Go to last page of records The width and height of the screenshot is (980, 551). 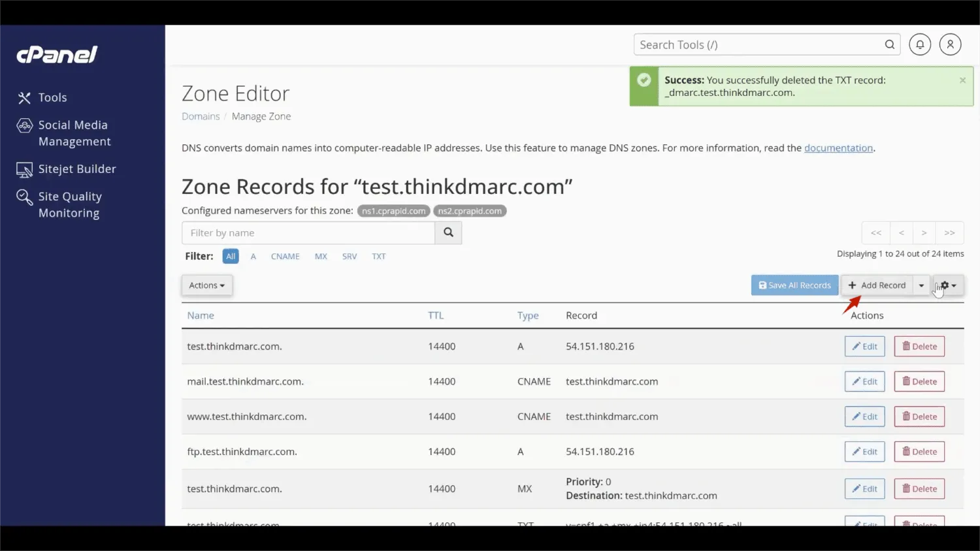[x=949, y=233]
